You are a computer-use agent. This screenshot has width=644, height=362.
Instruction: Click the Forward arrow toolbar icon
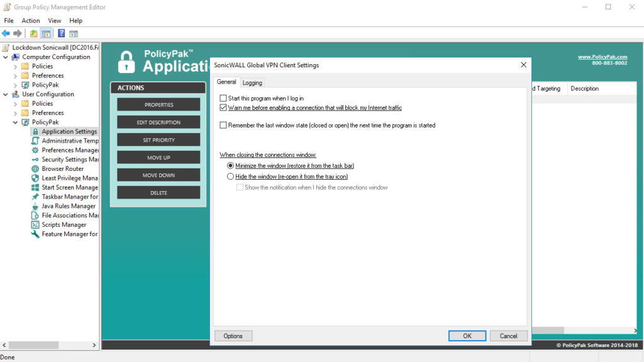(18, 34)
